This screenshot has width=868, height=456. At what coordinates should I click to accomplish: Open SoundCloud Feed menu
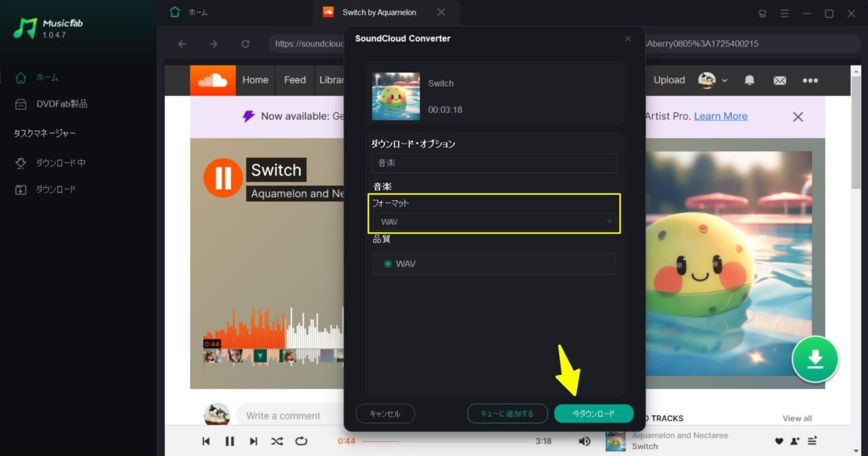coord(295,80)
